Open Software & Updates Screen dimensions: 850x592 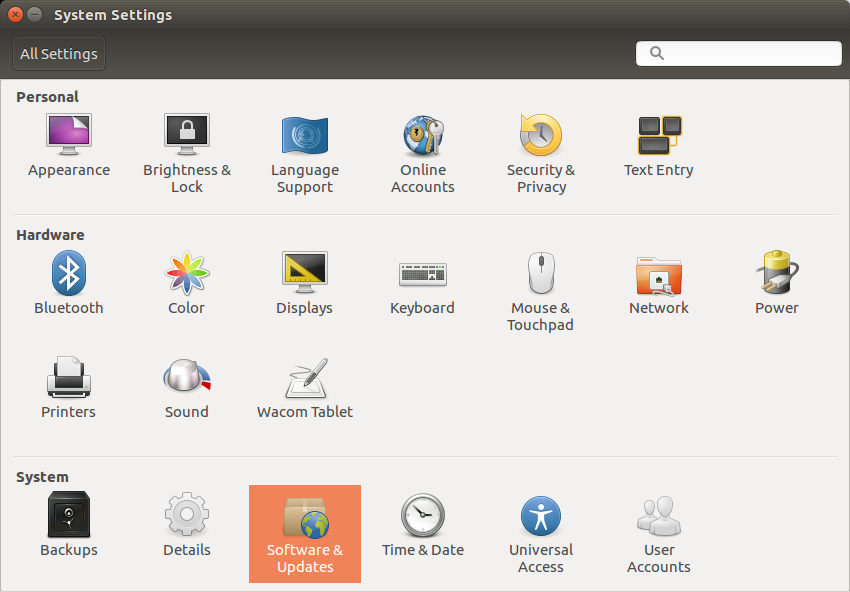305,532
